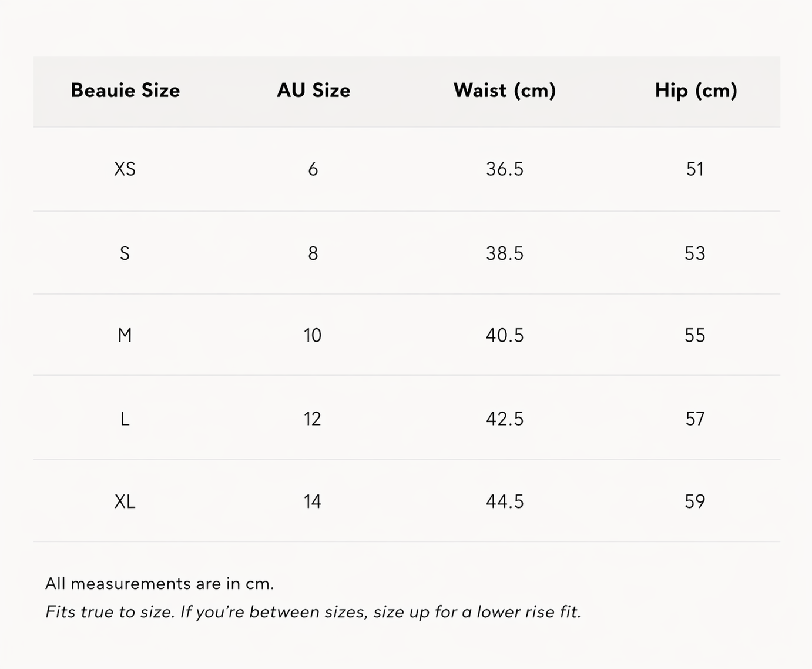
Task: Click the 38.5 waist value
Action: click(x=505, y=253)
